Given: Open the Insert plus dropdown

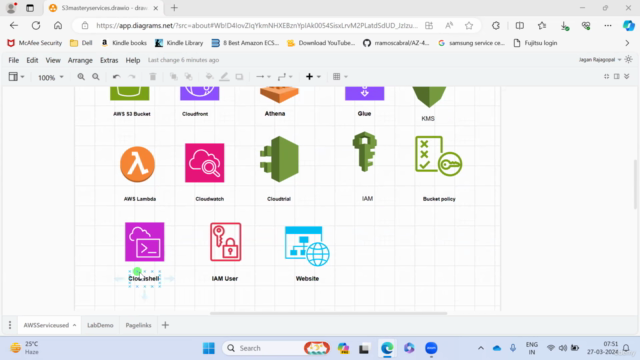Looking at the screenshot, I should coord(313,77).
